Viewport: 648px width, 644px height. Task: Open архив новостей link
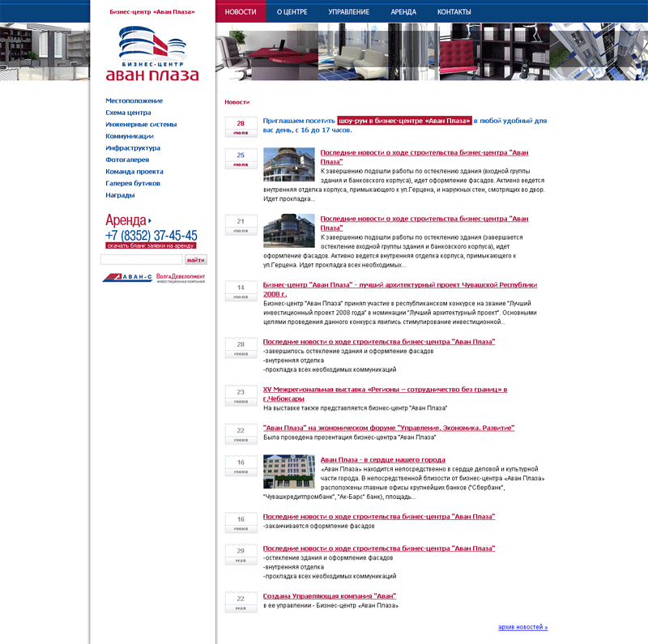(x=522, y=627)
